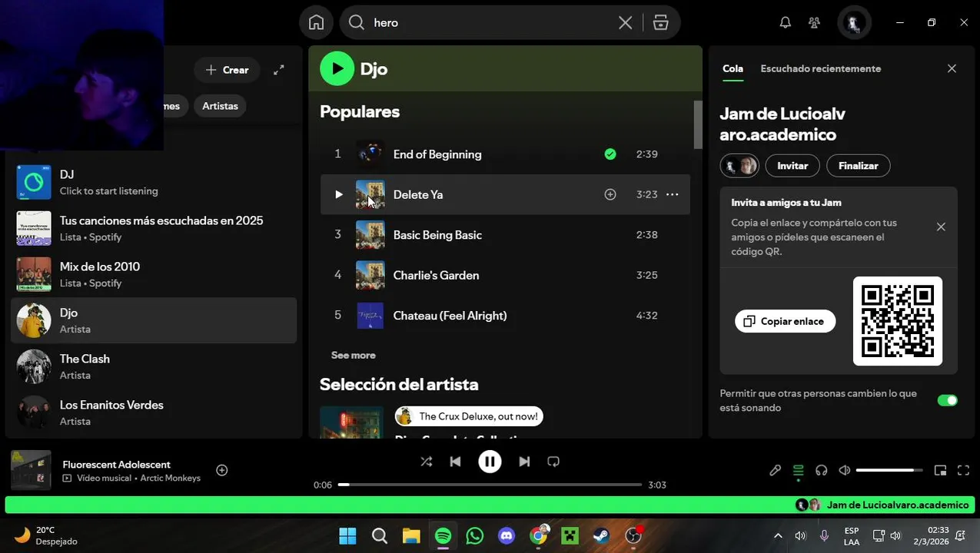Click Finalizar to end the Jam
The height and width of the screenshot is (553, 980).
click(858, 165)
